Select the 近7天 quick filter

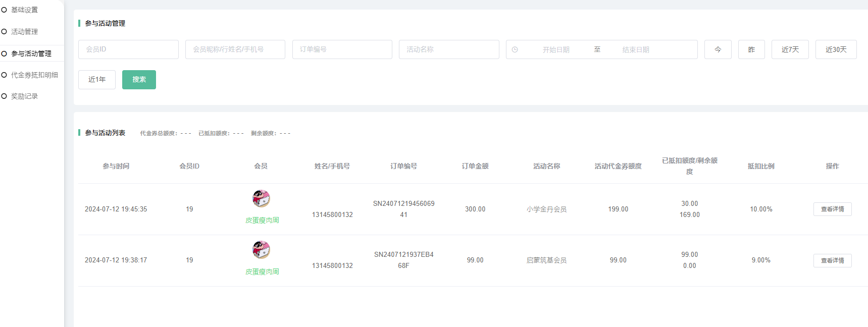pyautogui.click(x=790, y=49)
